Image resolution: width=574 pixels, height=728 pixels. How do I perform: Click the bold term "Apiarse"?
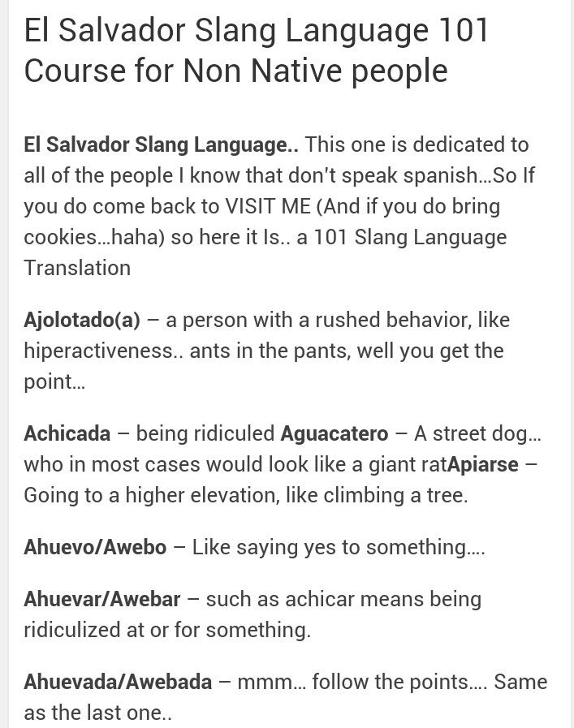pyautogui.click(x=482, y=464)
